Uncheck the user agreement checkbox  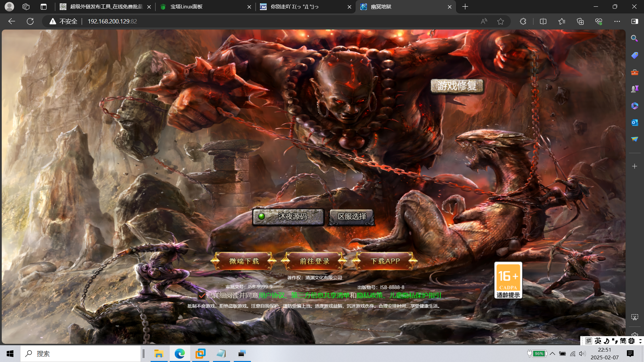coord(202,296)
